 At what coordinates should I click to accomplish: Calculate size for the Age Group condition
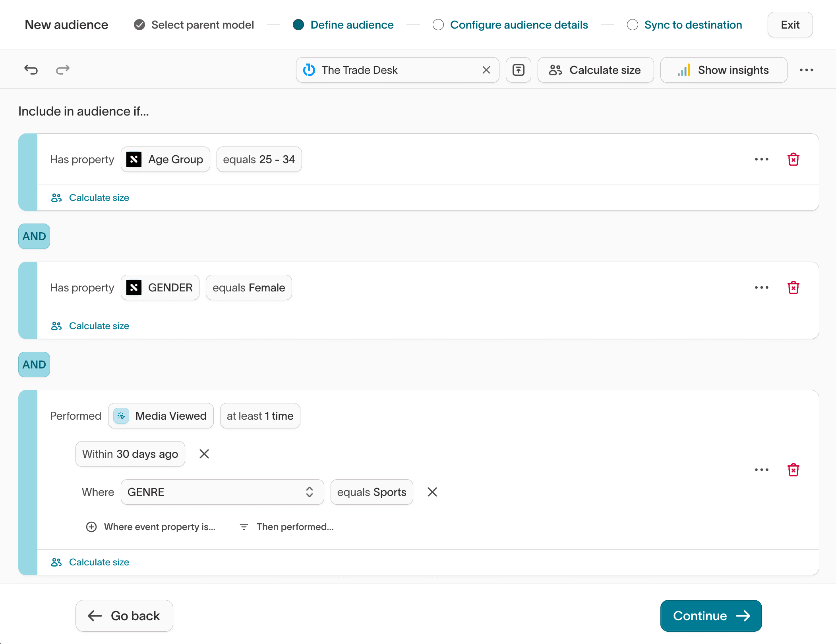click(89, 197)
